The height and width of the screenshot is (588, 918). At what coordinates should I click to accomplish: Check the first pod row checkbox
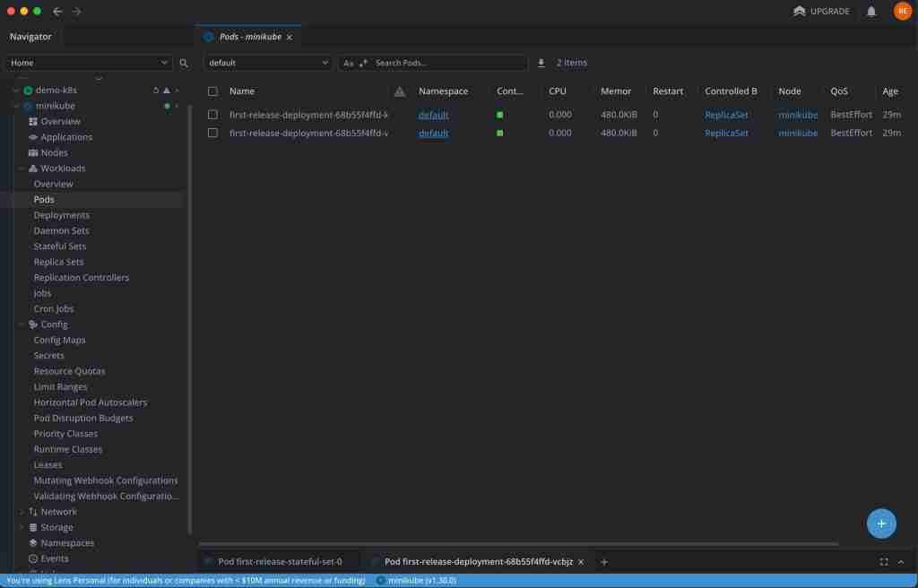pos(212,115)
